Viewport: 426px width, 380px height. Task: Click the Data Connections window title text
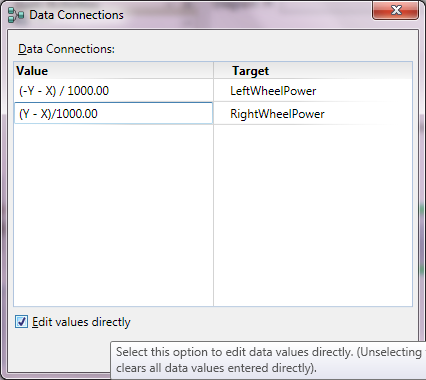76,15
